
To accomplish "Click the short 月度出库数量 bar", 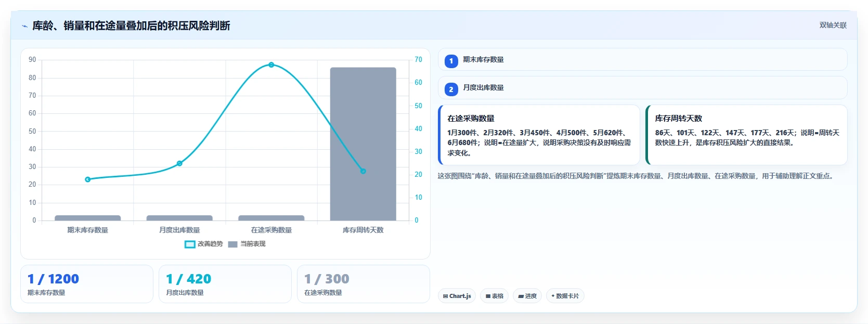I will 179,218.
